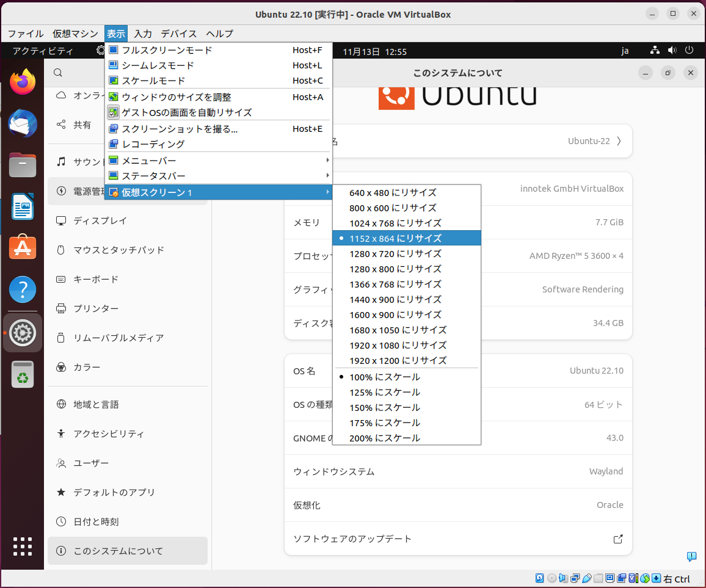706x588 pixels.
Task: Click the mouse integration status icon
Action: click(645, 579)
